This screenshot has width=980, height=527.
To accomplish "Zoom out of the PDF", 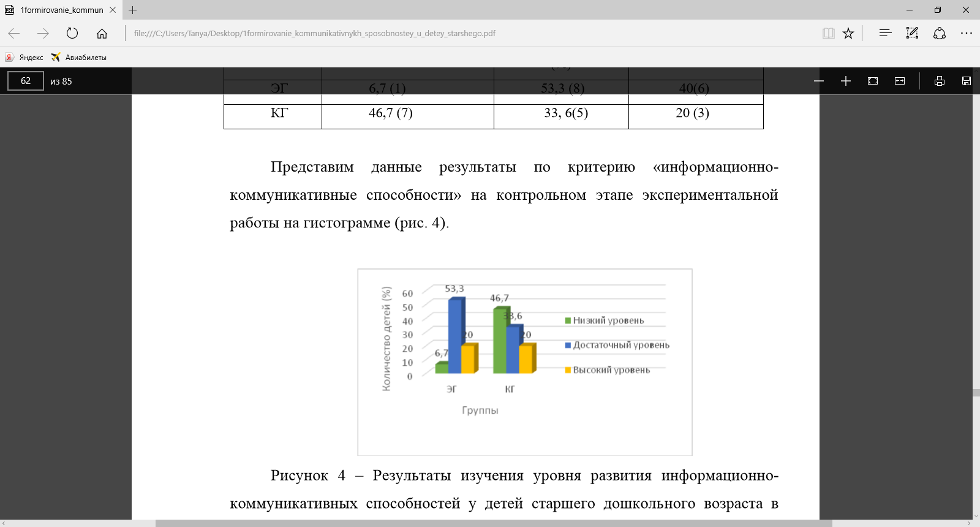I will pos(819,81).
